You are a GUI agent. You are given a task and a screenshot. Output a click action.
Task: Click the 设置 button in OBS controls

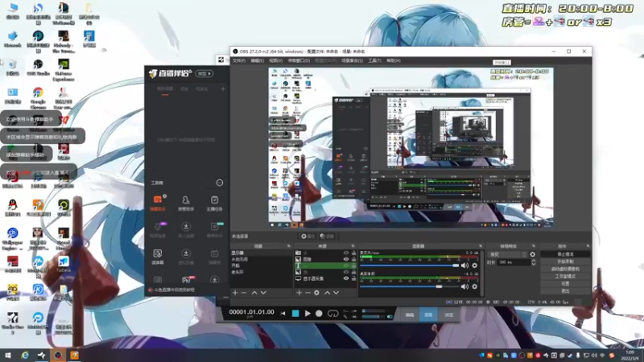coord(565,284)
